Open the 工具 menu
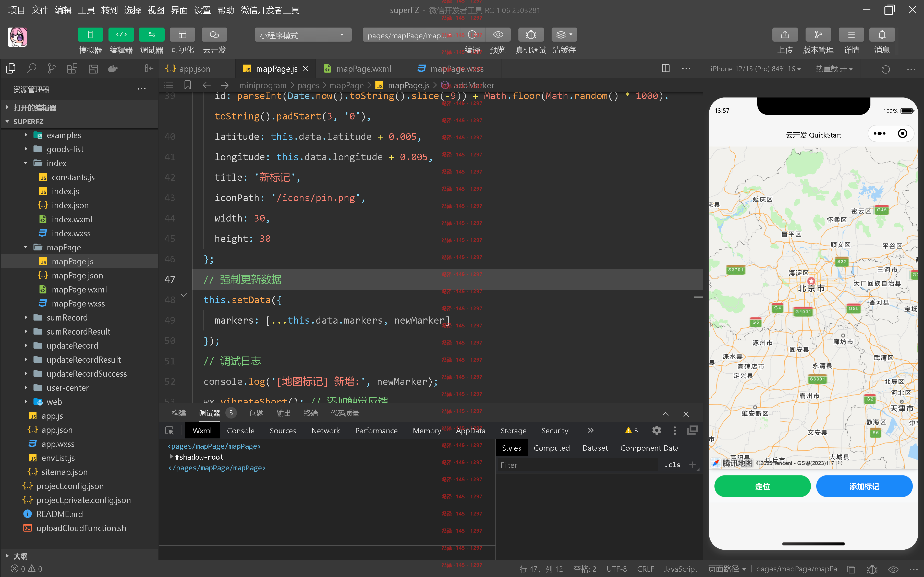This screenshot has width=924, height=577. coord(86,10)
